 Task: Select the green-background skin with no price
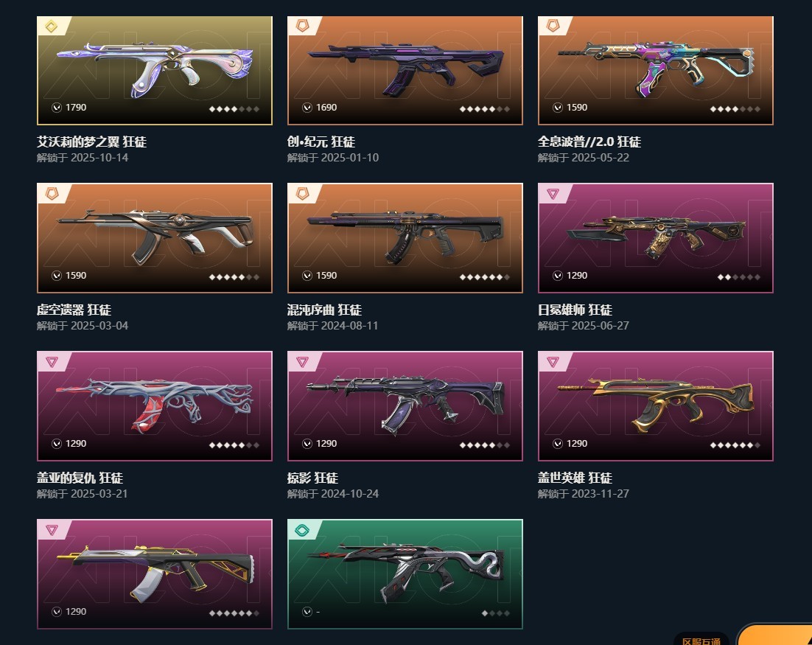tap(405, 574)
